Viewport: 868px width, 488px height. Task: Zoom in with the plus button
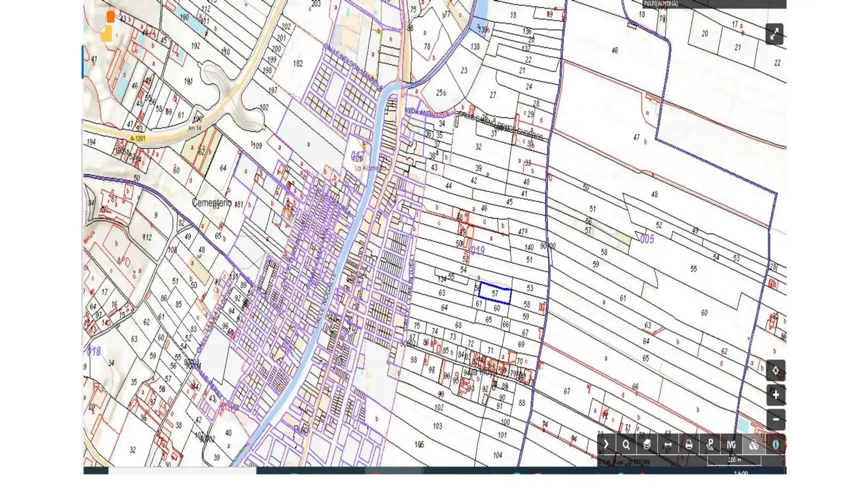(x=775, y=395)
